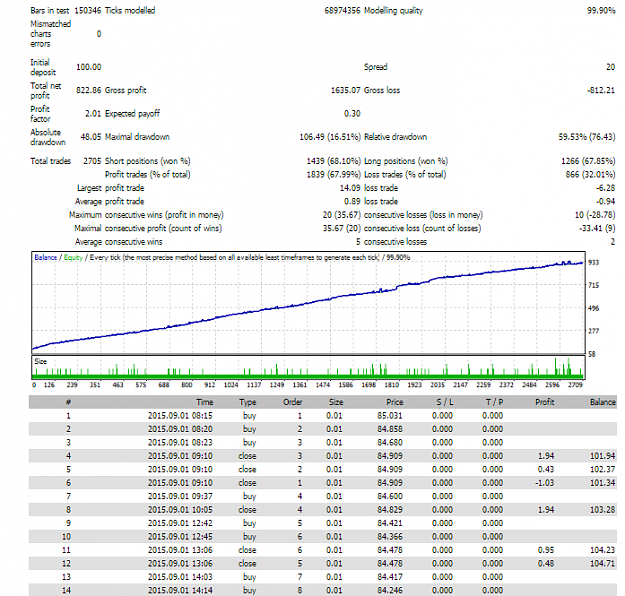Image resolution: width=625 pixels, height=596 pixels.
Task: Select Total trades value 2705
Action: (92, 161)
